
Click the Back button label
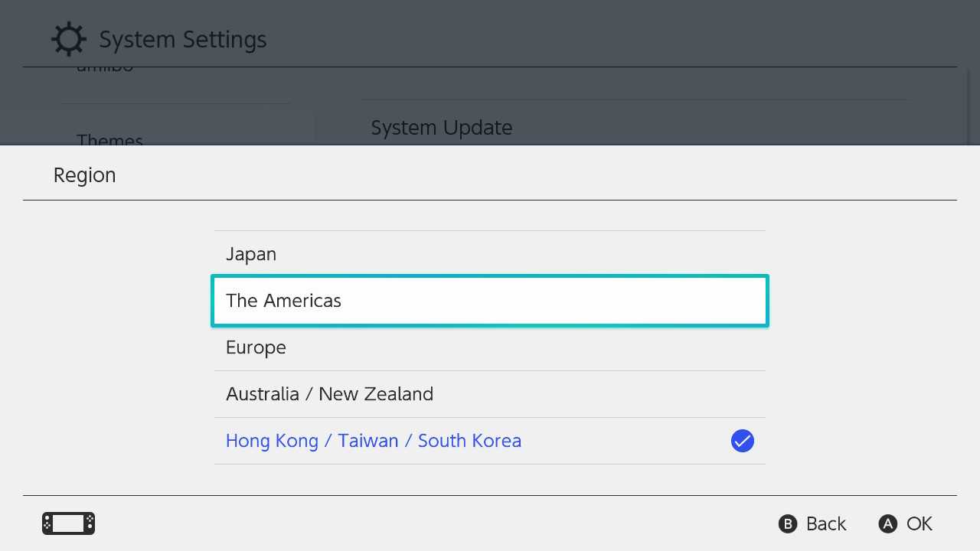pos(825,523)
